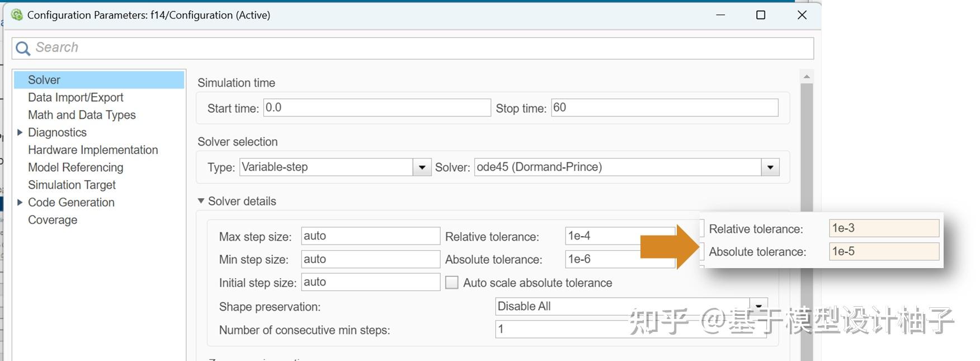Expand the Code Generation tree node

(20, 203)
